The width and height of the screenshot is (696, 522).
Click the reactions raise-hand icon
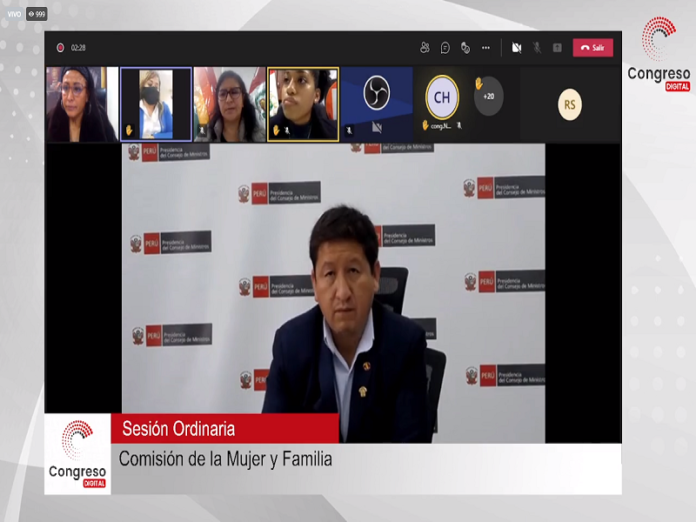coord(465,47)
